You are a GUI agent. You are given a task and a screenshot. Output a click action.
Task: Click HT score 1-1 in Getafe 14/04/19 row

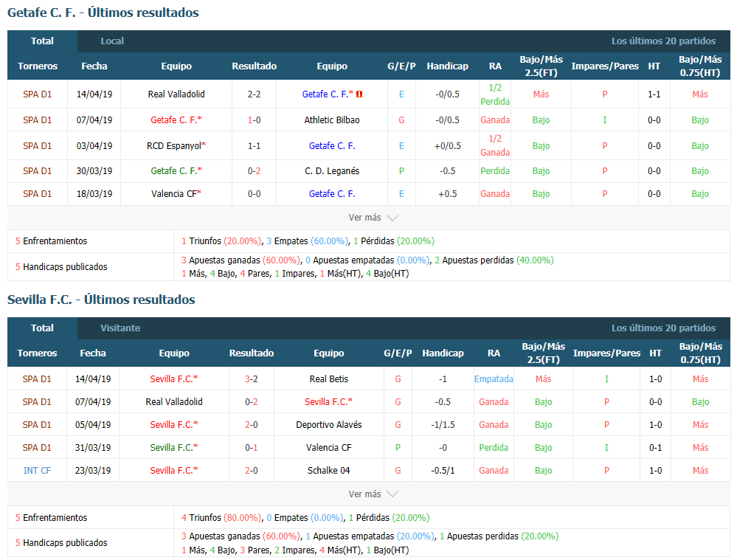click(654, 94)
